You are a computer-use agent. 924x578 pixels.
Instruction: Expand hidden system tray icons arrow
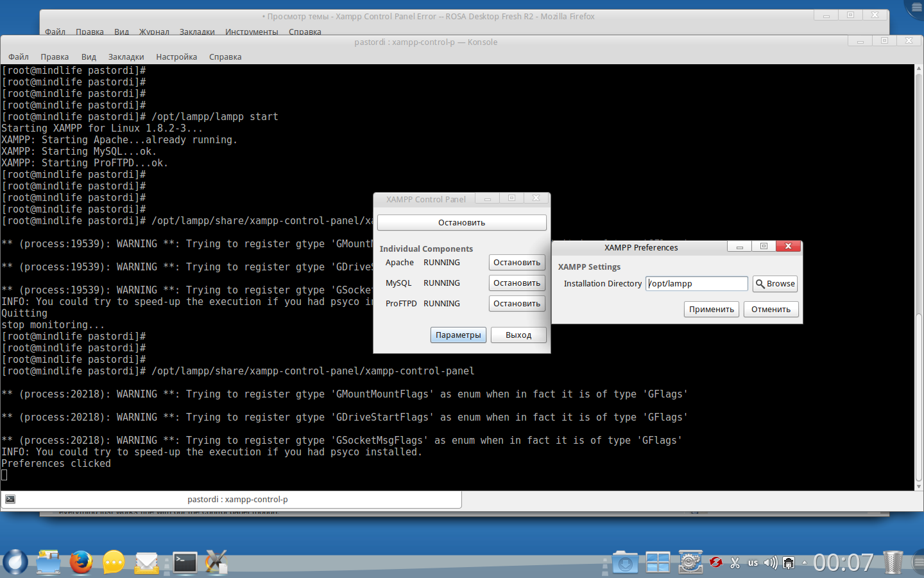(x=804, y=563)
